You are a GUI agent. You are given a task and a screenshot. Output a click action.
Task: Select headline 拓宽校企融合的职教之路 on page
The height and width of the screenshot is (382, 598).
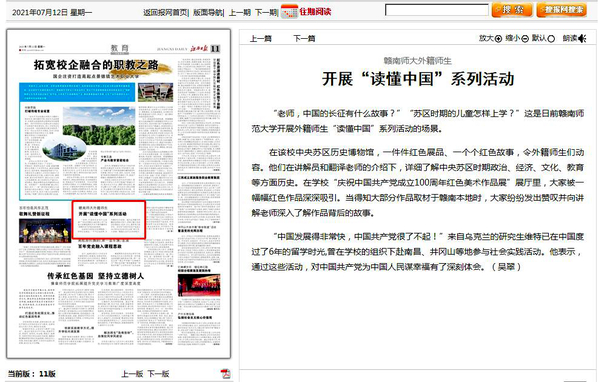(x=96, y=65)
